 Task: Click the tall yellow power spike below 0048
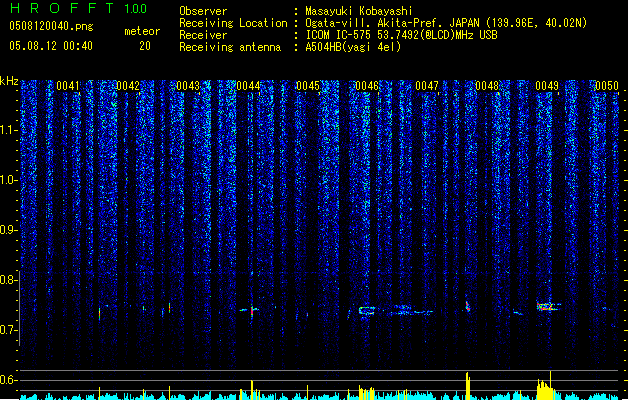tap(467, 386)
